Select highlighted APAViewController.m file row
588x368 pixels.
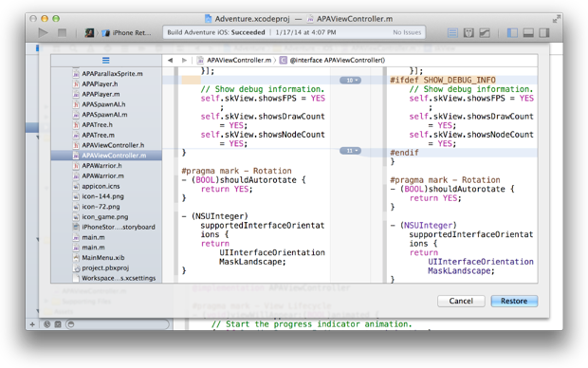click(106, 156)
